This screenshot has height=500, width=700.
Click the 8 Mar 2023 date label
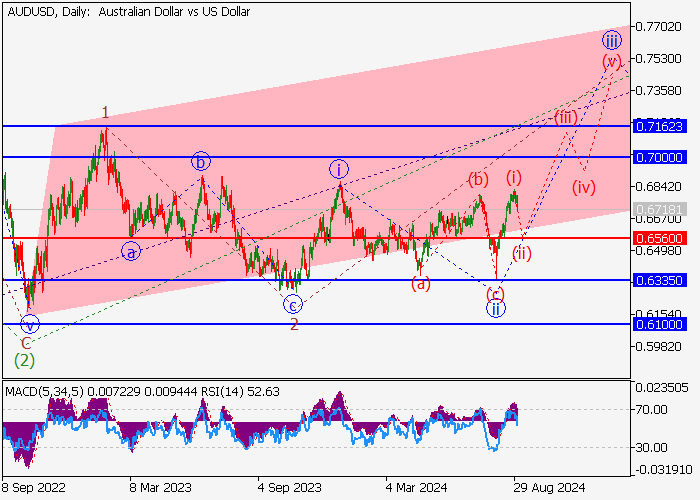(x=160, y=487)
